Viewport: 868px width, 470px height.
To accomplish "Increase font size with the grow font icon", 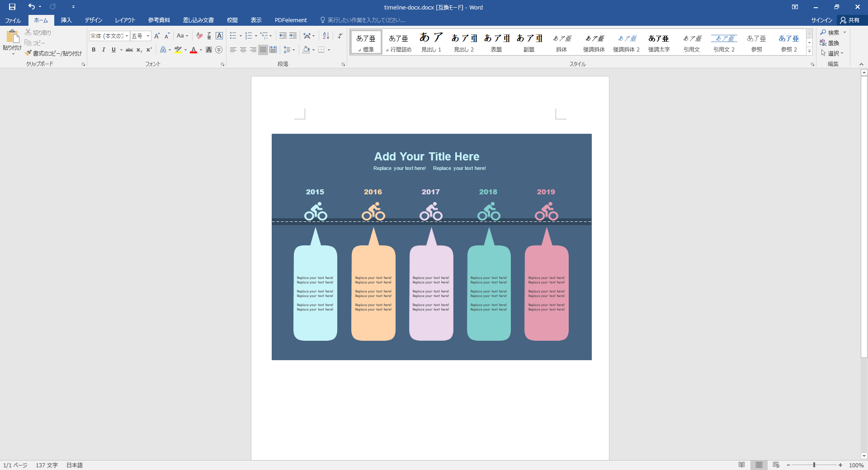I will point(157,36).
